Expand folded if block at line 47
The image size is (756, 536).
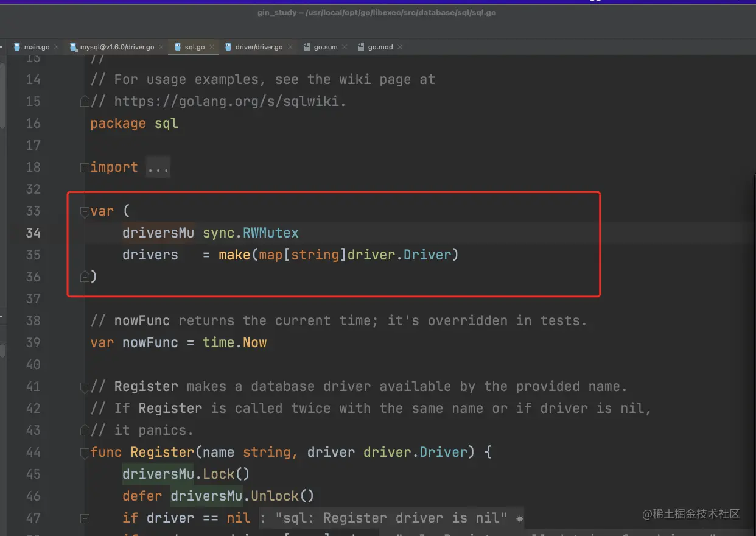pos(85,518)
